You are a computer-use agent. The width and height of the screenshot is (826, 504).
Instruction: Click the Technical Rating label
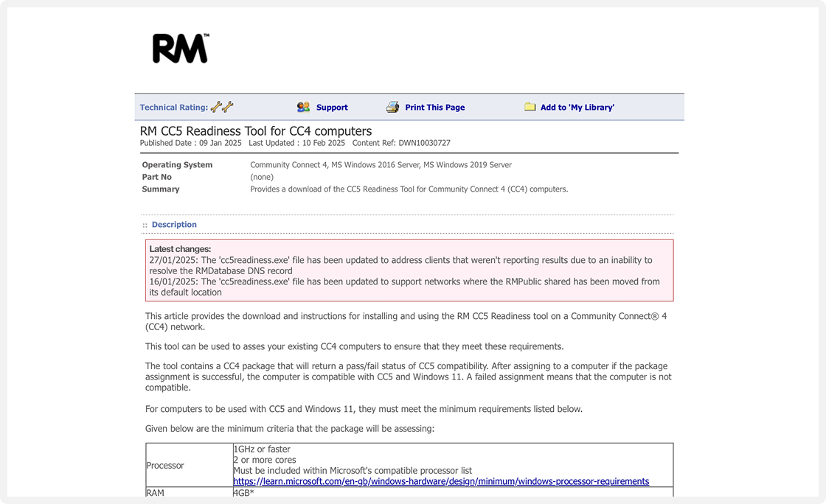(173, 108)
